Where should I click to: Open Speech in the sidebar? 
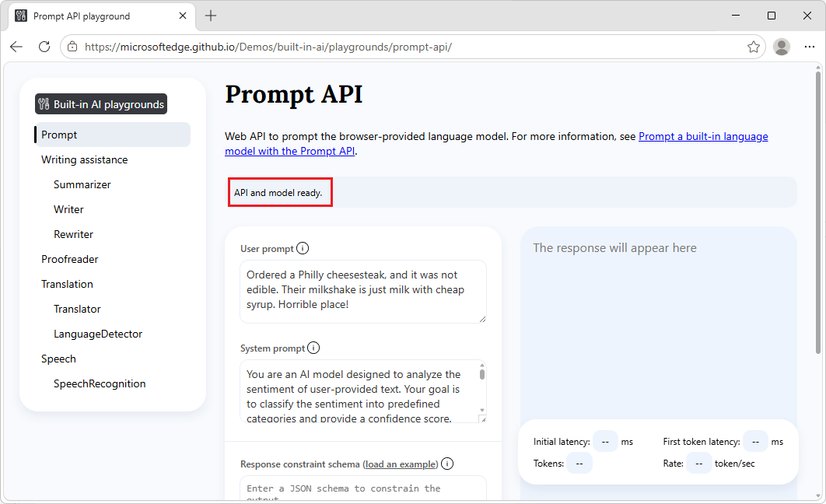coord(58,359)
